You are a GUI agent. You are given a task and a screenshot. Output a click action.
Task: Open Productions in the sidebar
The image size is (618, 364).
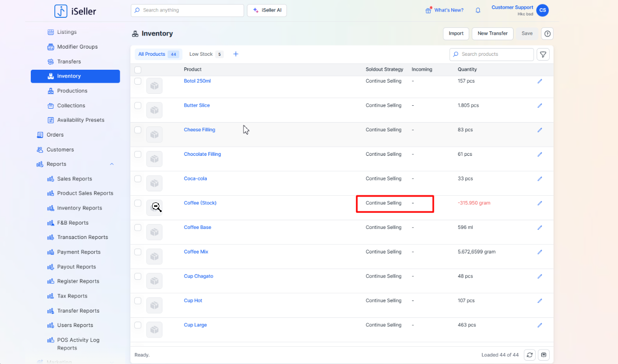[x=72, y=91]
